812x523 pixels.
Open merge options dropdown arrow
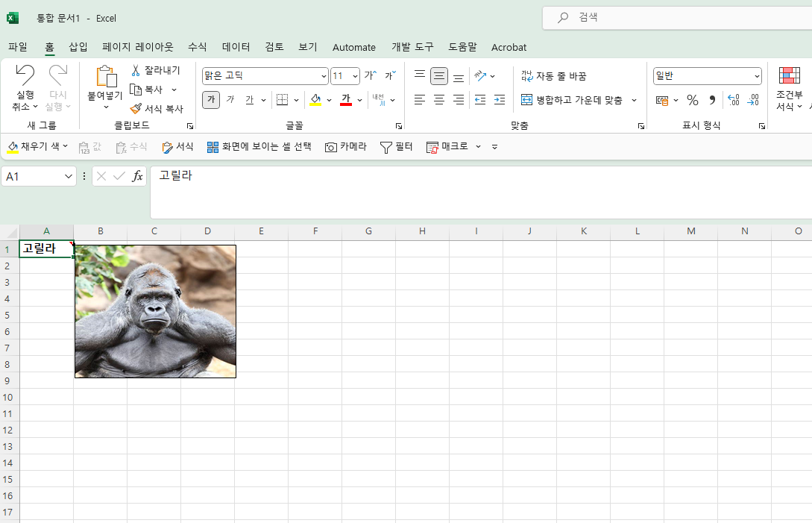[x=634, y=100]
